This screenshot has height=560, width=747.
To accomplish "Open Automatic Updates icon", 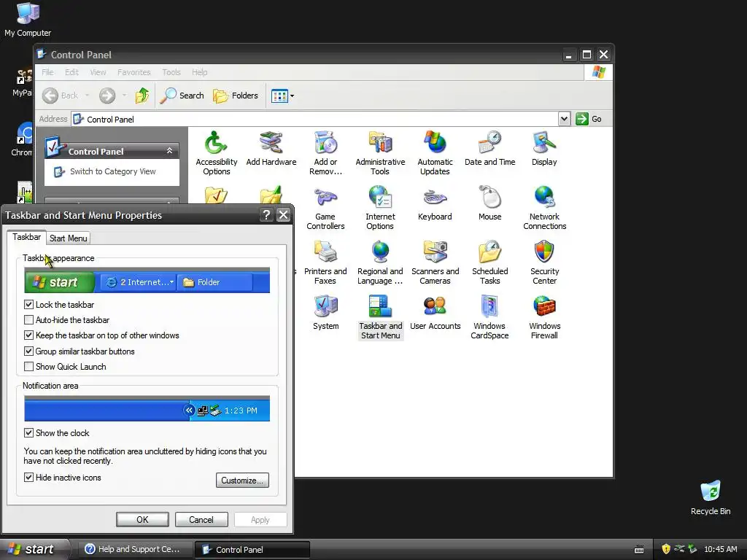I will pyautogui.click(x=435, y=153).
